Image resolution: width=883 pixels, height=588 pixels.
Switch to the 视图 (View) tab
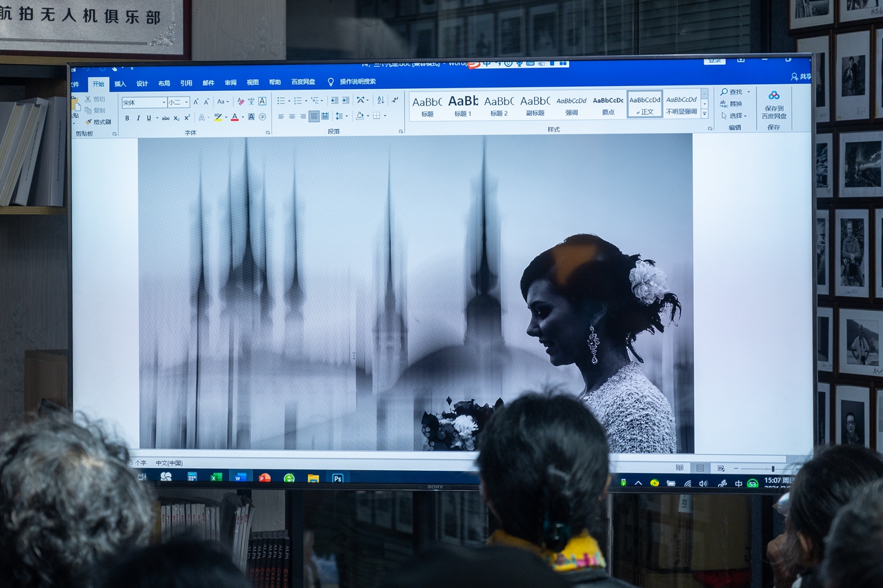[x=252, y=83]
